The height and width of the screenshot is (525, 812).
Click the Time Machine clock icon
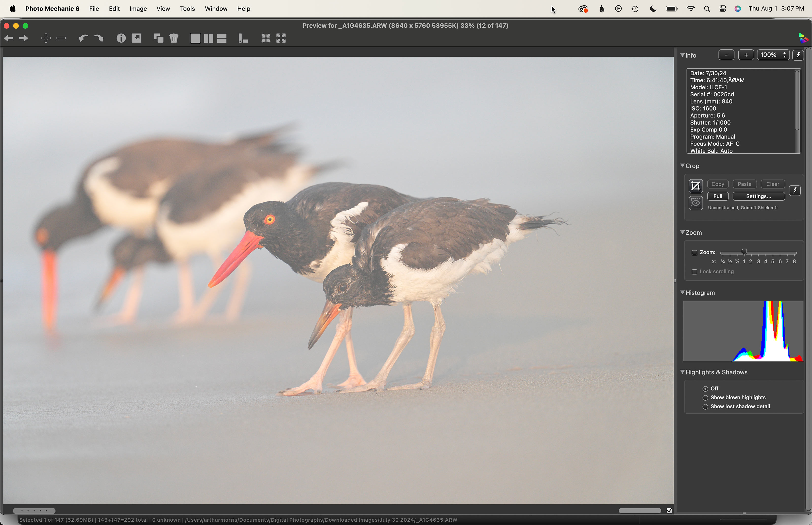[x=635, y=9]
